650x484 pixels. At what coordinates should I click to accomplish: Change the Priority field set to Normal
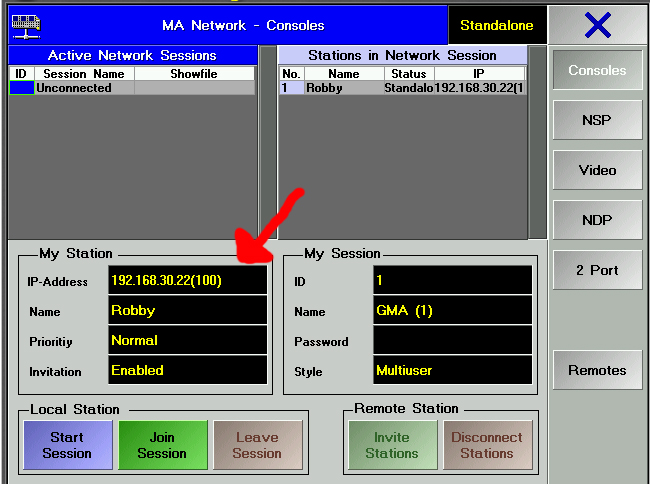pyautogui.click(x=188, y=341)
